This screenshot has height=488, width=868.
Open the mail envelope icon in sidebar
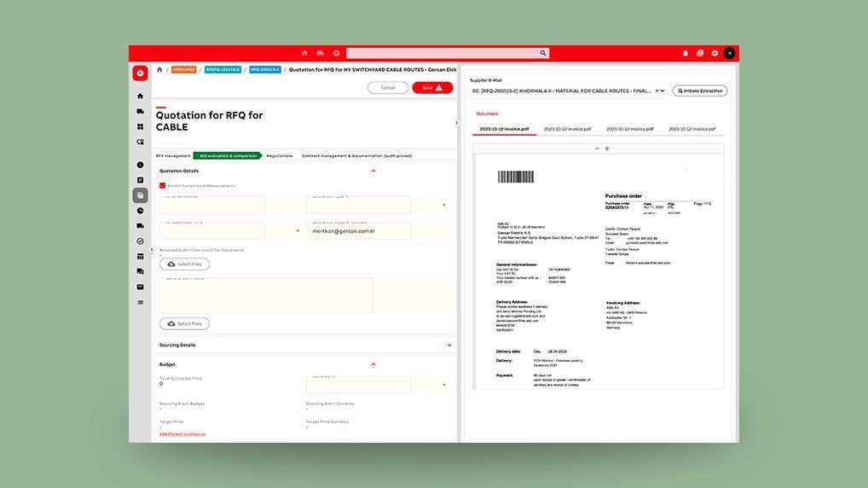pos(140,287)
